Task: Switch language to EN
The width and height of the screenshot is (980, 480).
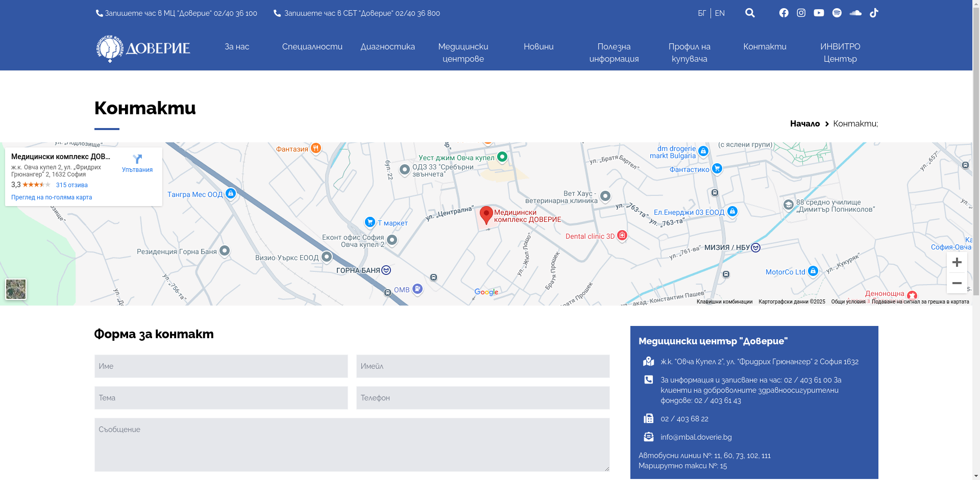Action: click(720, 13)
